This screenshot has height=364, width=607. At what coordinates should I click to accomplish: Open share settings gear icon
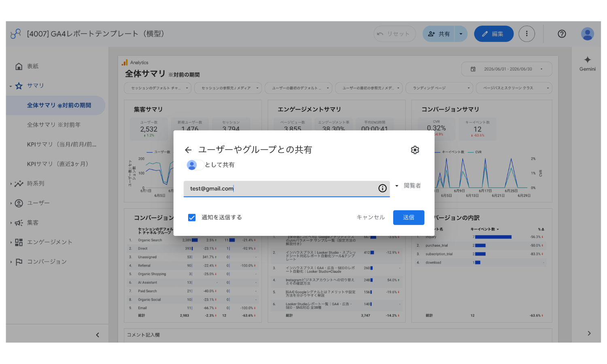pyautogui.click(x=415, y=150)
